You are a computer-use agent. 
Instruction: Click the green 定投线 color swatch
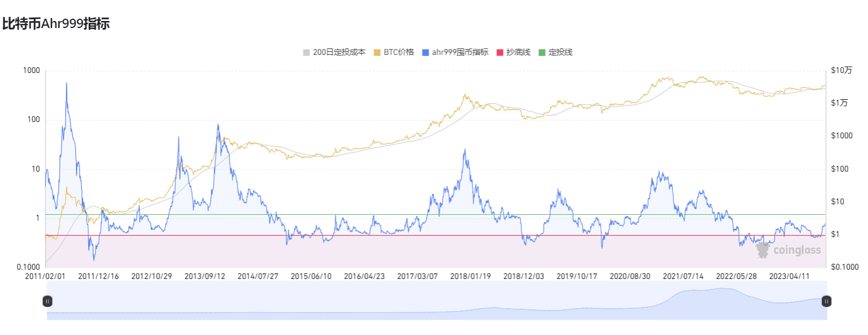pos(543,53)
